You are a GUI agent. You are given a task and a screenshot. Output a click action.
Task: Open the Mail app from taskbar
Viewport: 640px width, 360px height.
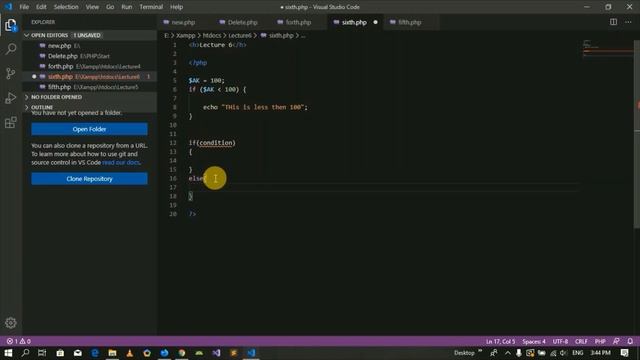click(x=78, y=353)
